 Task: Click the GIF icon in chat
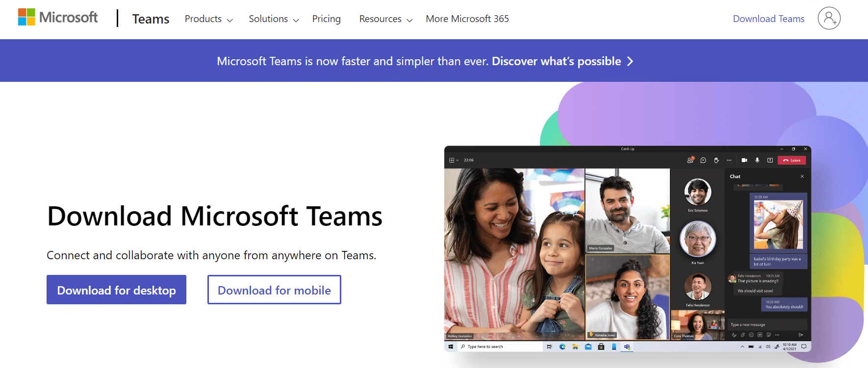tap(760, 335)
